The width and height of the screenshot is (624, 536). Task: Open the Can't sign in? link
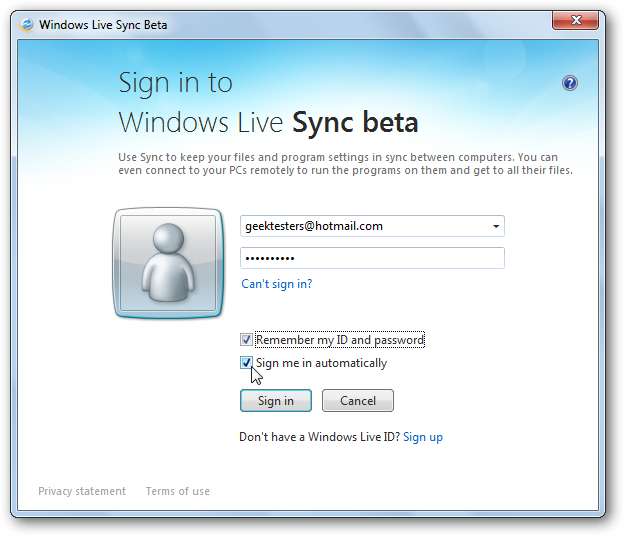point(277,284)
